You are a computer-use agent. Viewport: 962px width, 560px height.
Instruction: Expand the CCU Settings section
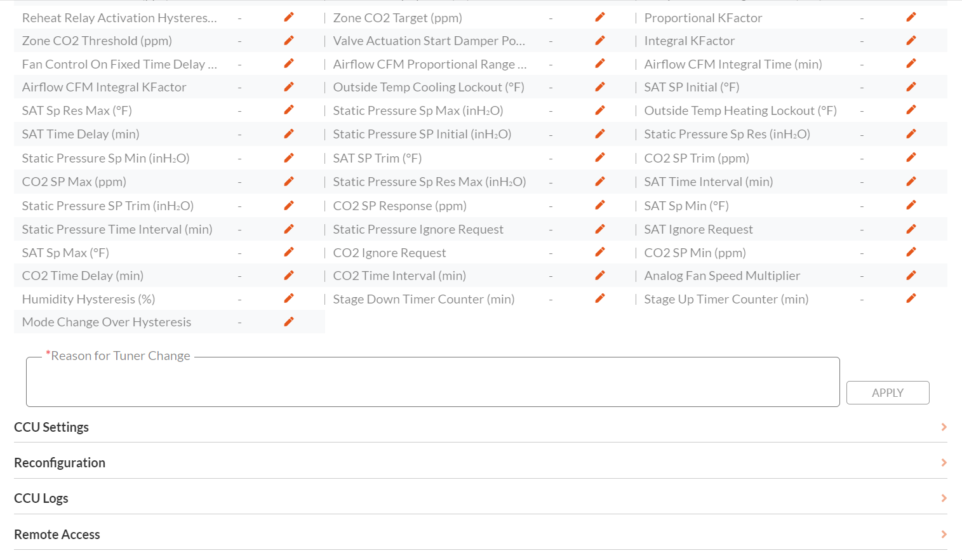click(944, 427)
